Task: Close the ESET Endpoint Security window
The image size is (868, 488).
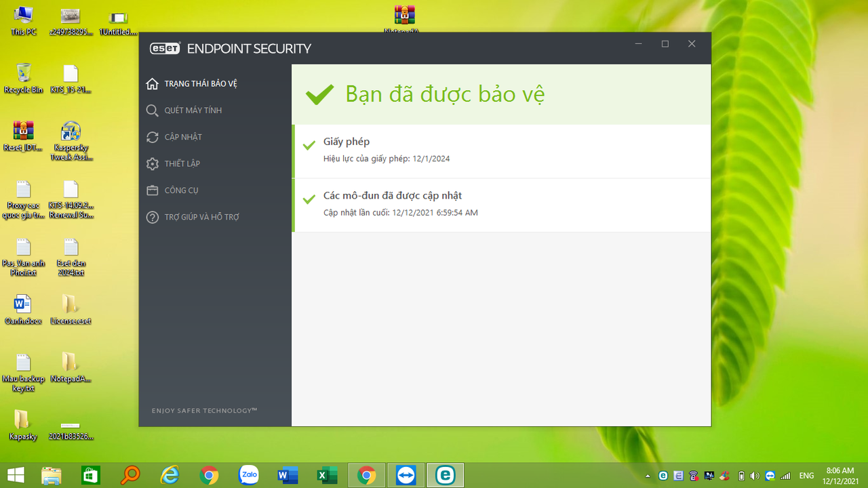Action: point(692,44)
